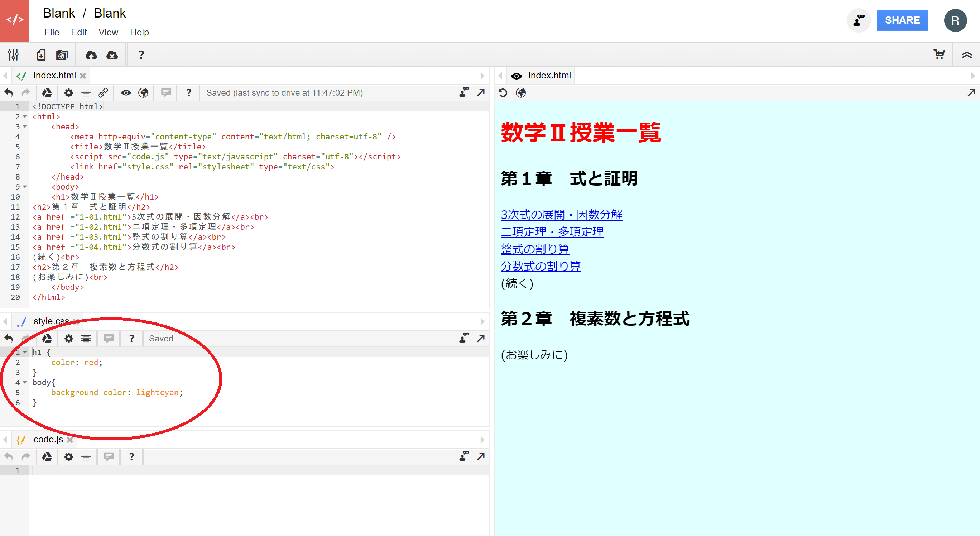The image size is (980, 536).
Task: Undo in the style.css editor
Action: (9, 338)
